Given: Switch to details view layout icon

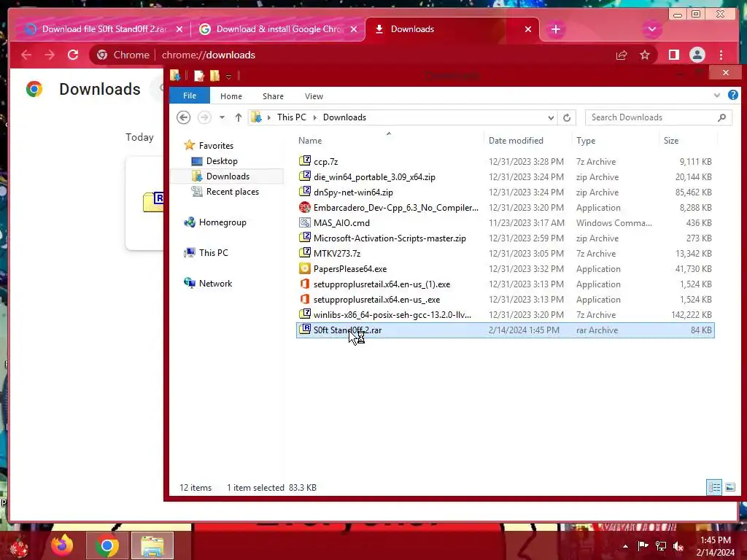Looking at the screenshot, I should click(713, 487).
